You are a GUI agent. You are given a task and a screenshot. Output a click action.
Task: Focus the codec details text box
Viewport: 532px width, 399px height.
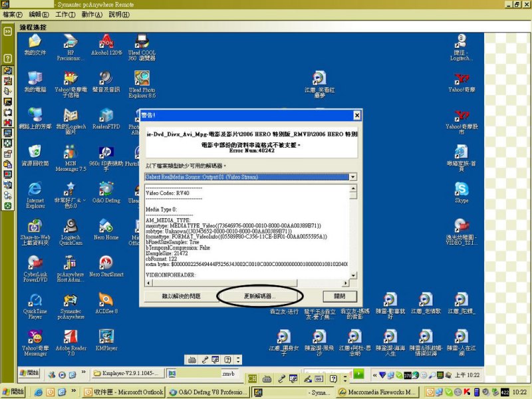[x=247, y=231]
